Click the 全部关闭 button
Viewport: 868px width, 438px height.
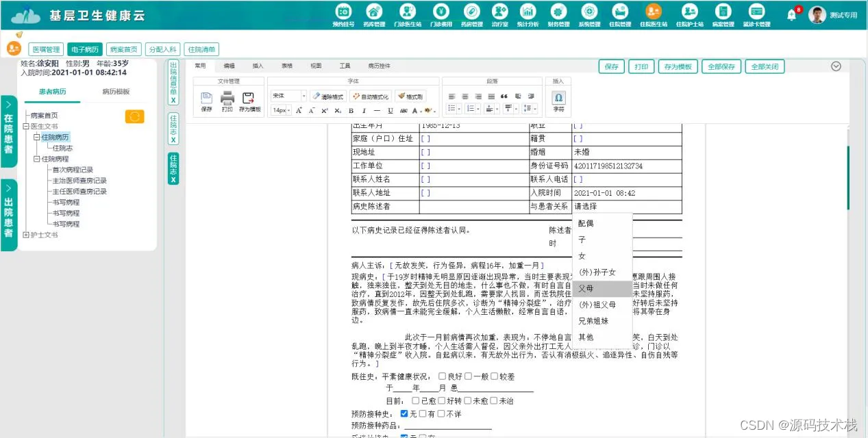[765, 67]
